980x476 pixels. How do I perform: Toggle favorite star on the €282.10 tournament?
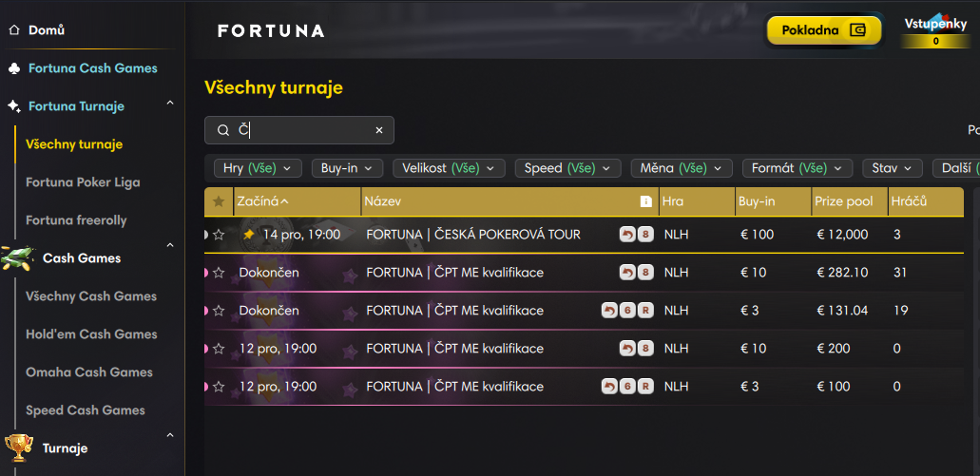(218, 273)
